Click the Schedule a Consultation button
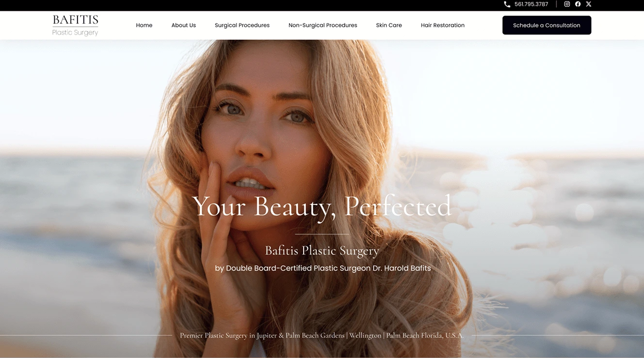644x358 pixels. pyautogui.click(x=547, y=25)
